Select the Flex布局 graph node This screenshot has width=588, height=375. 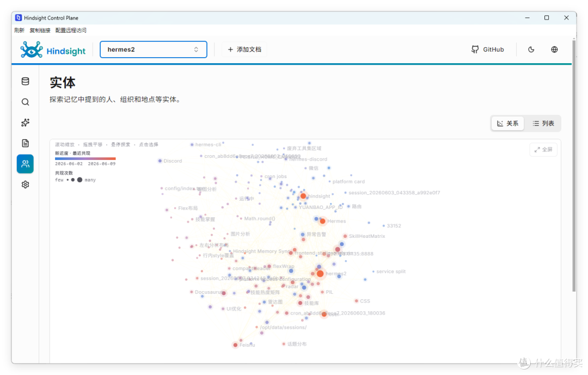pyautogui.click(x=175, y=208)
